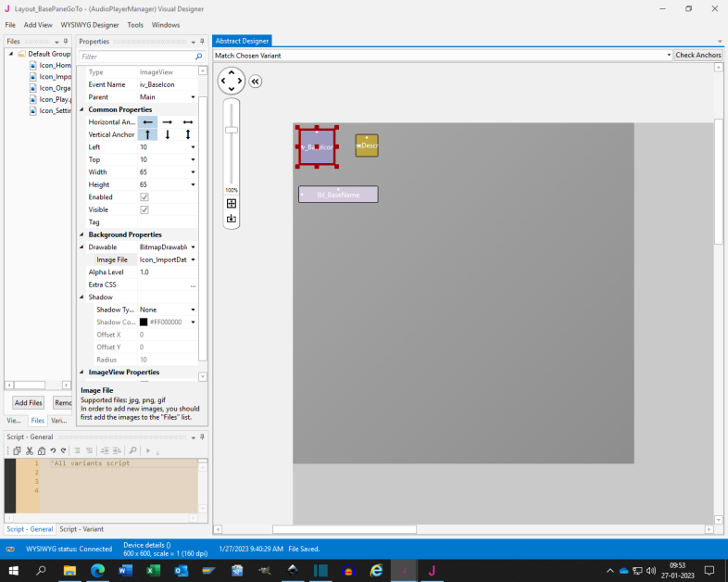Open Microsoft Edge from taskbar
The image size is (728, 582).
[97, 570]
